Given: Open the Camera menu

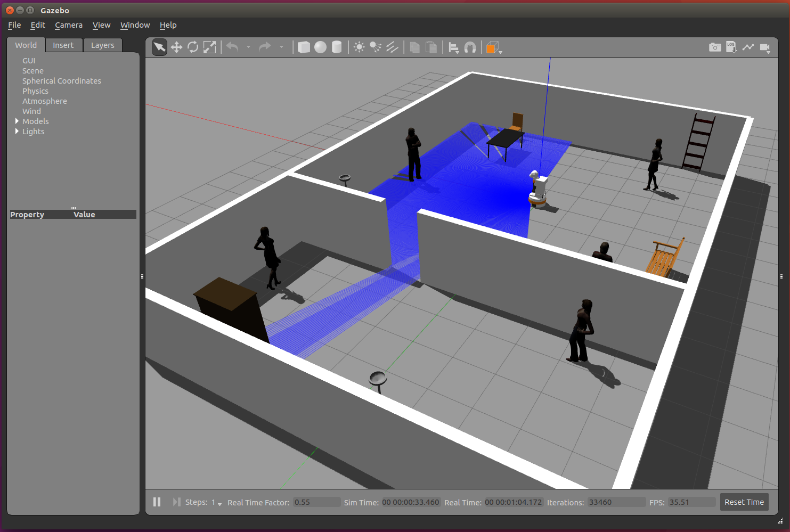Looking at the screenshot, I should coord(69,25).
